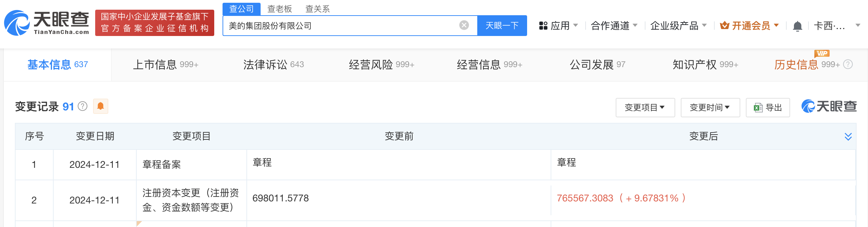This screenshot has width=868, height=227.
Task: Click the help icon beside 变更记录
Action: 83,106
